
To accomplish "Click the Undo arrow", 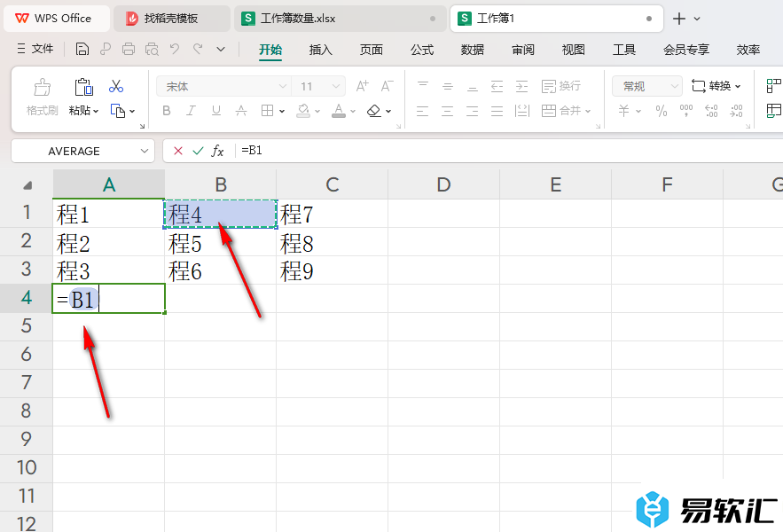I will (175, 49).
